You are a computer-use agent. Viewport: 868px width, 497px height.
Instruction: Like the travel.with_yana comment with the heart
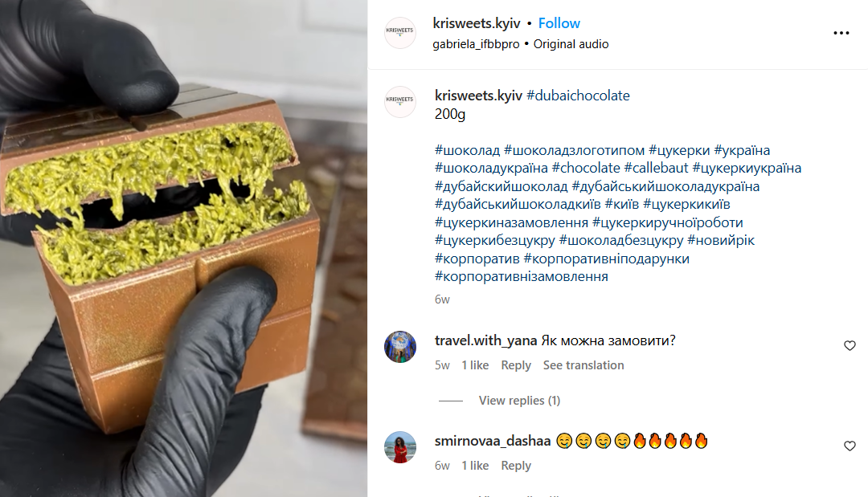(x=850, y=345)
